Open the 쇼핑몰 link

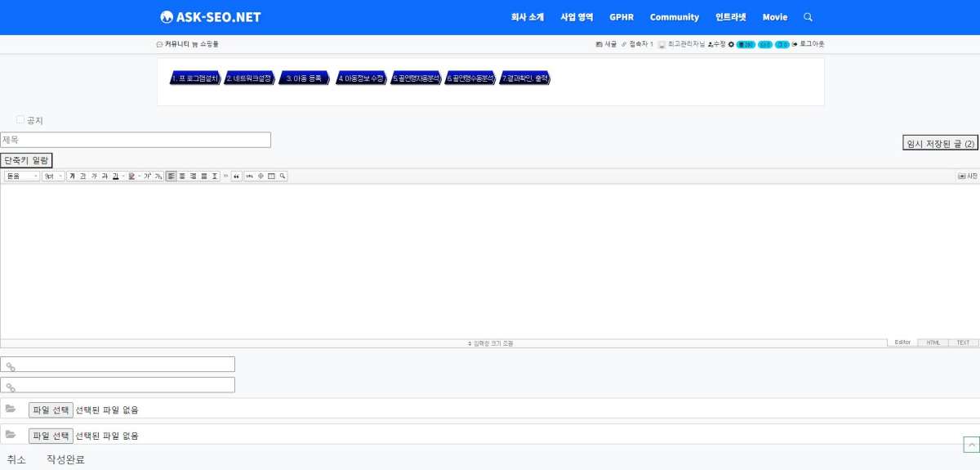(x=206, y=44)
